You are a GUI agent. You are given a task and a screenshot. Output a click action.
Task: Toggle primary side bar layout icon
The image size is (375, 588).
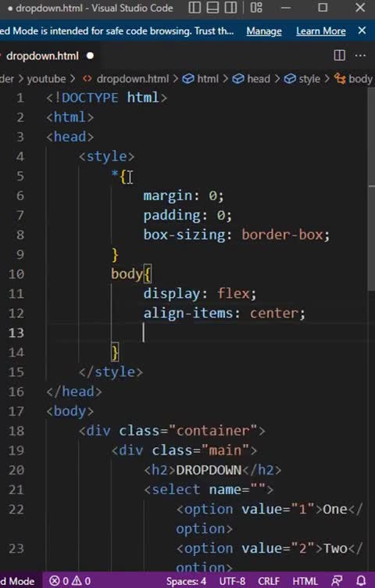point(195,8)
